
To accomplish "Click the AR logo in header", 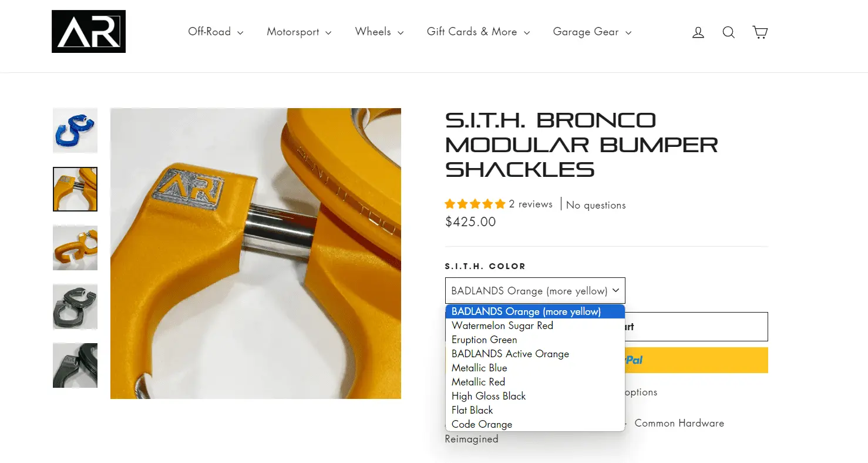I will [x=89, y=32].
